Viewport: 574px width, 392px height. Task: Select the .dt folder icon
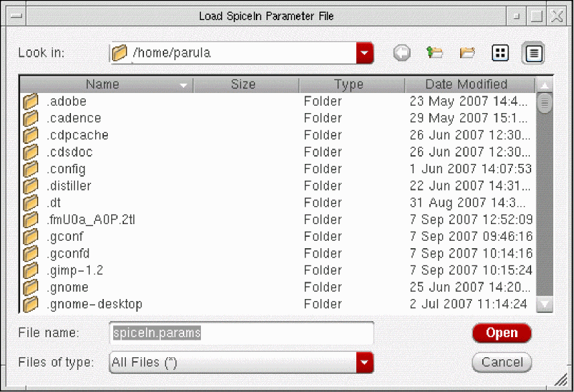31,203
